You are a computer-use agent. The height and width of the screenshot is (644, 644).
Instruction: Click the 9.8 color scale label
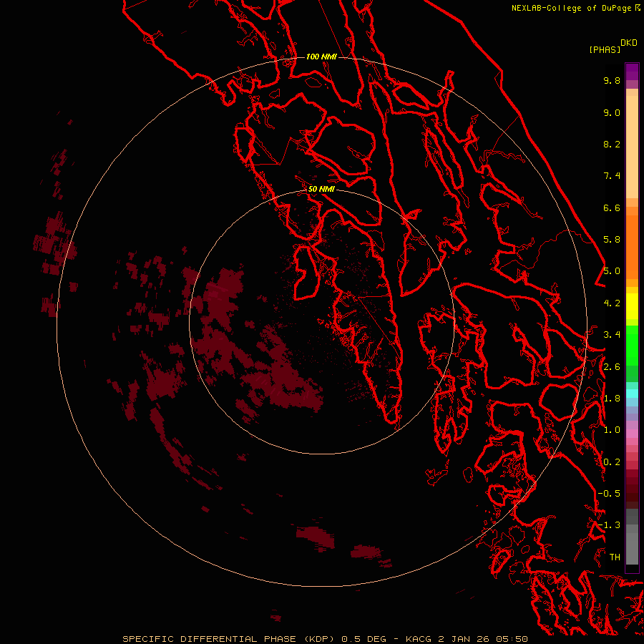(612, 80)
